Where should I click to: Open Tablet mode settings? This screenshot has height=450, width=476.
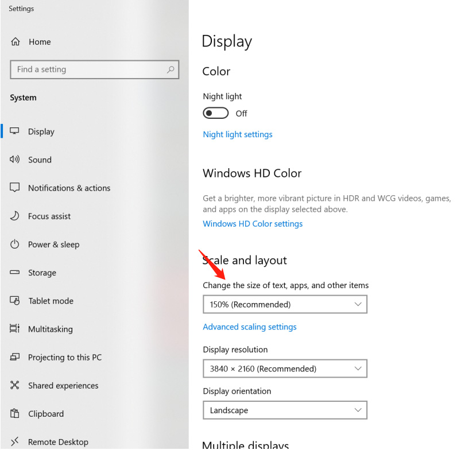tap(51, 301)
